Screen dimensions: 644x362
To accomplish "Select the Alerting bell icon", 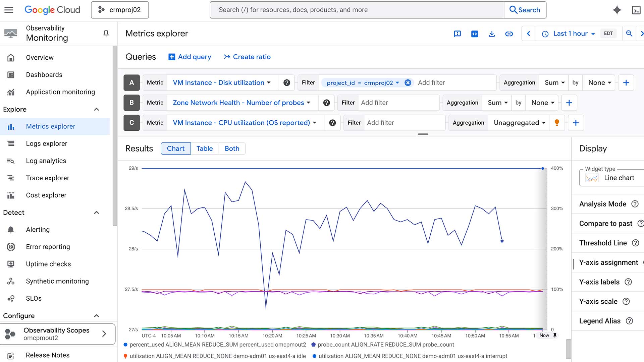I will click(11, 230).
